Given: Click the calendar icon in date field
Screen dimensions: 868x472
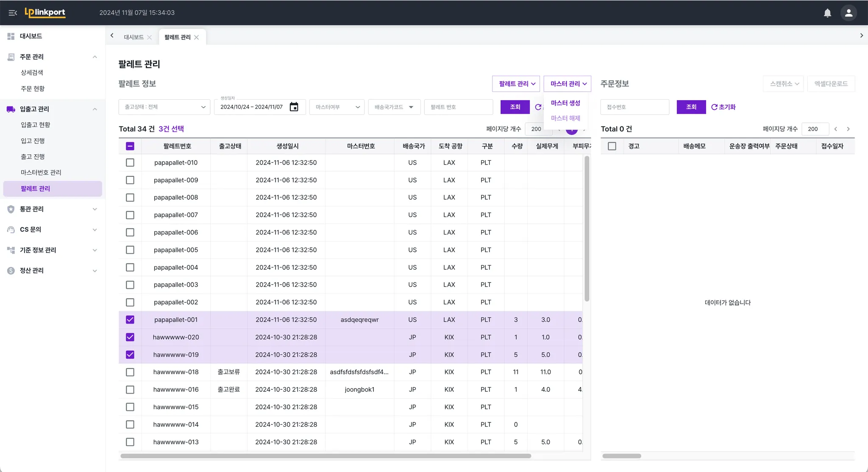Looking at the screenshot, I should click(x=294, y=107).
